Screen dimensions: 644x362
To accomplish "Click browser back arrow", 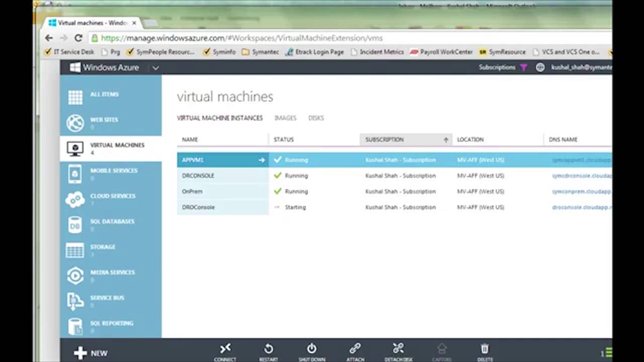I will pos(49,38).
